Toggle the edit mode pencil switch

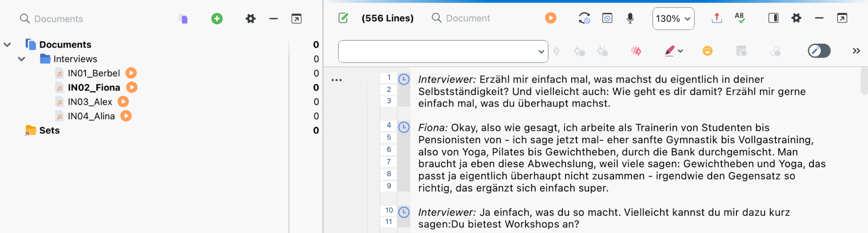coord(819,51)
